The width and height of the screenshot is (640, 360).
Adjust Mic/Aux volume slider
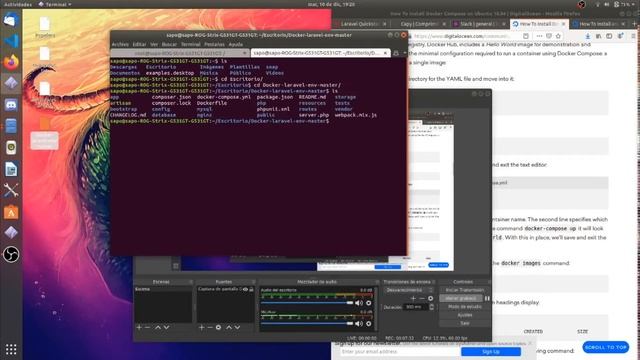pos(307,324)
